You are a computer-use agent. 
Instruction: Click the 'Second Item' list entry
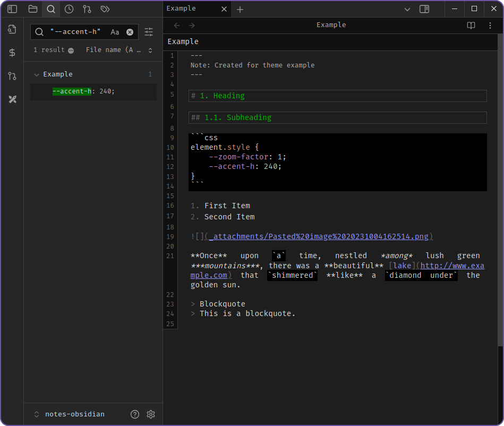[x=229, y=217]
